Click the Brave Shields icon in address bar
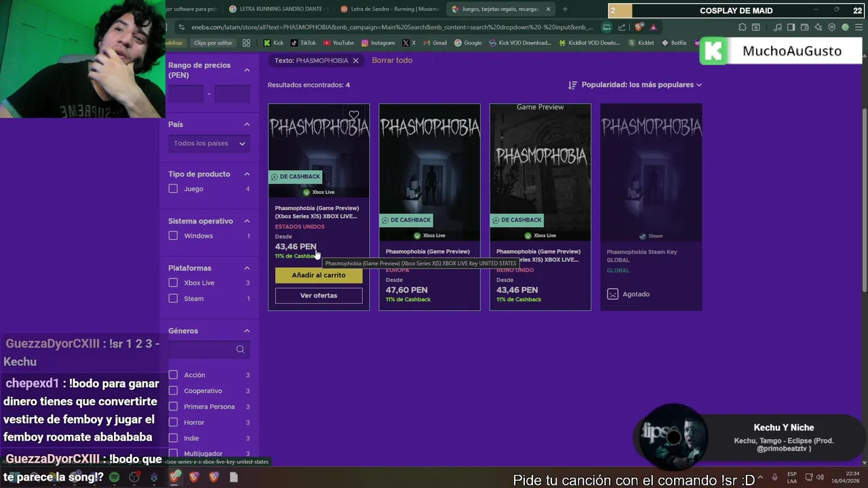Screen dimensions: 868x488 pyautogui.click(x=639, y=27)
